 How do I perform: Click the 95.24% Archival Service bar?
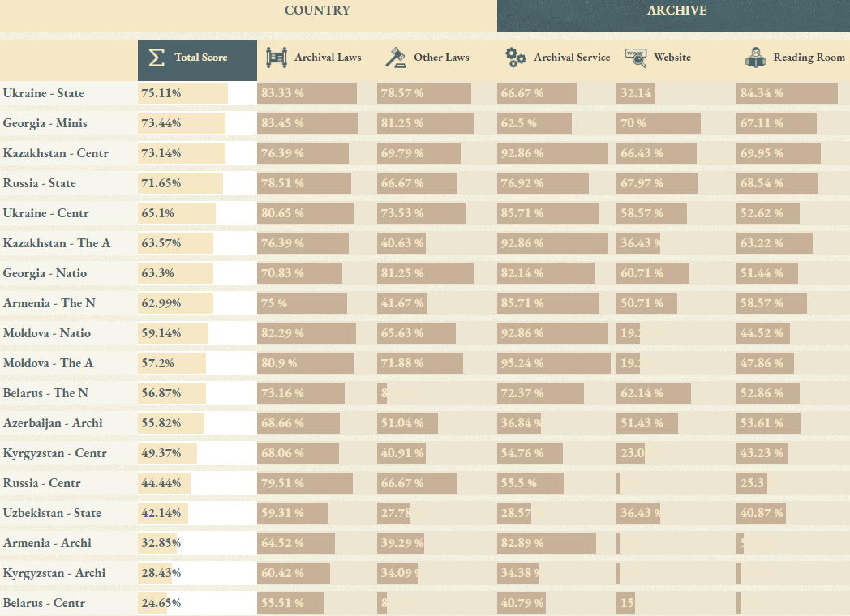553,363
